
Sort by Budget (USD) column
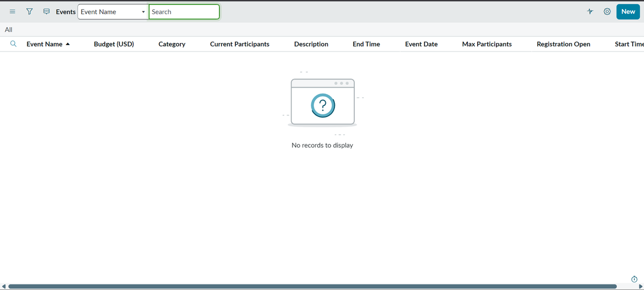coord(114,44)
